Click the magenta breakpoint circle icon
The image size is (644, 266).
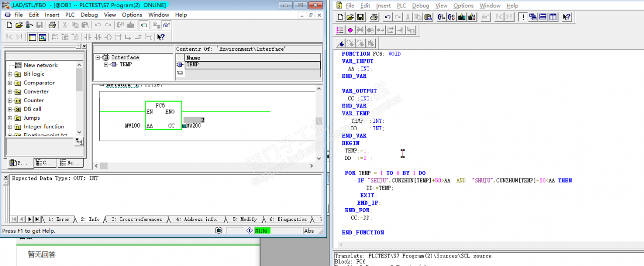click(x=350, y=31)
